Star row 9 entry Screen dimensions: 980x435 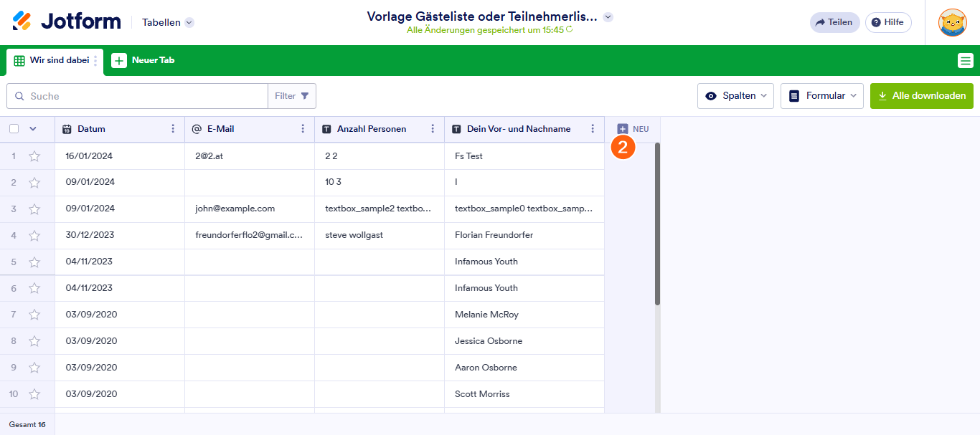(34, 368)
